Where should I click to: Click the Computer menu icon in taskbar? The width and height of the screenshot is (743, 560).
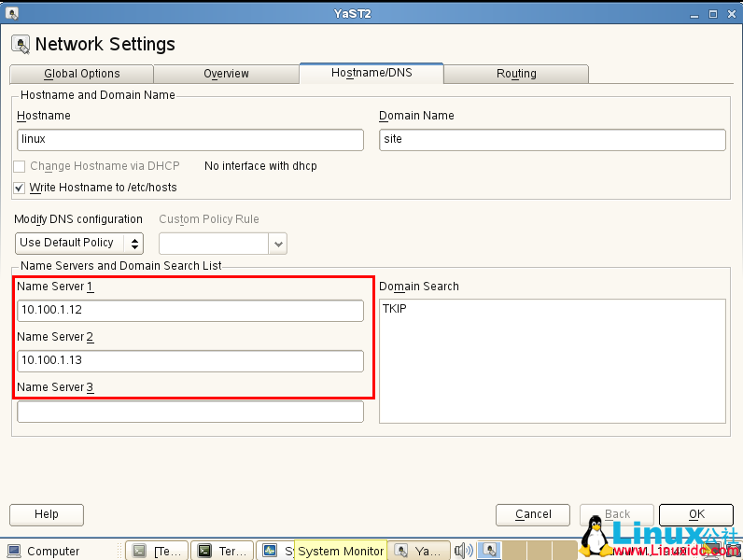tap(14, 551)
